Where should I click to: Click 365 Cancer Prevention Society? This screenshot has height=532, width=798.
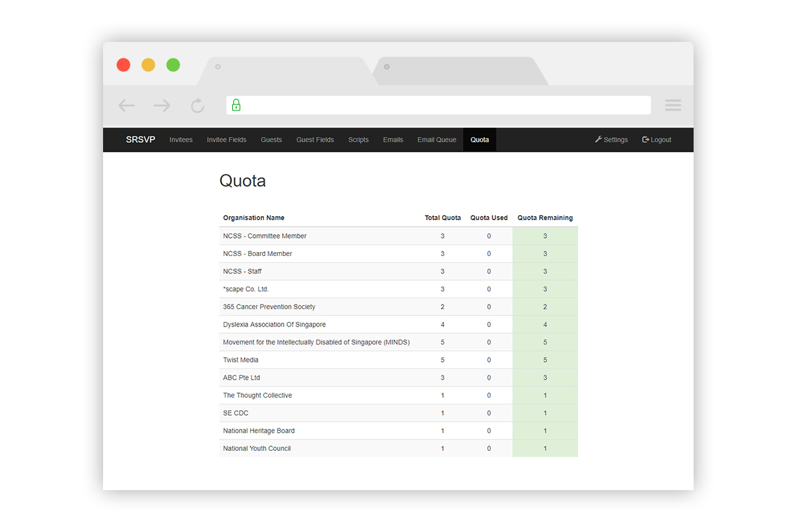tap(269, 307)
